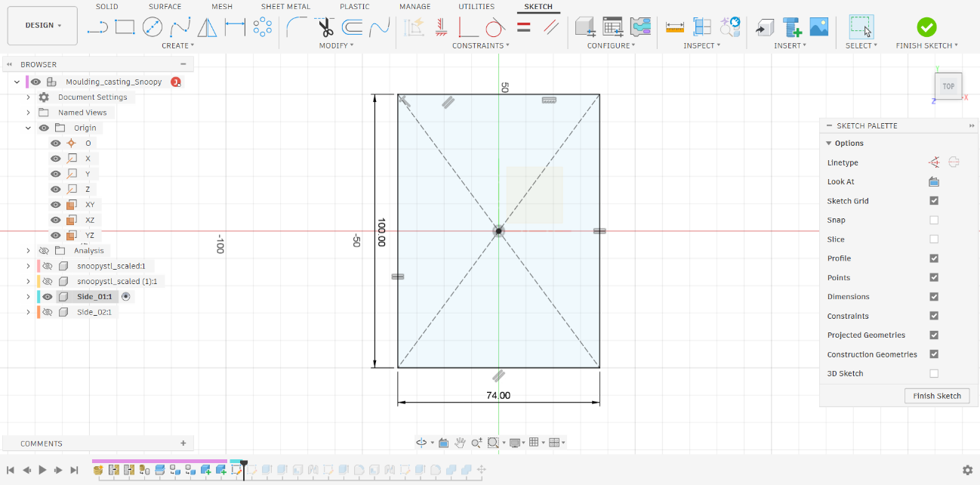Select the Offset tool in Modify
This screenshot has height=485, width=980.
(x=352, y=28)
